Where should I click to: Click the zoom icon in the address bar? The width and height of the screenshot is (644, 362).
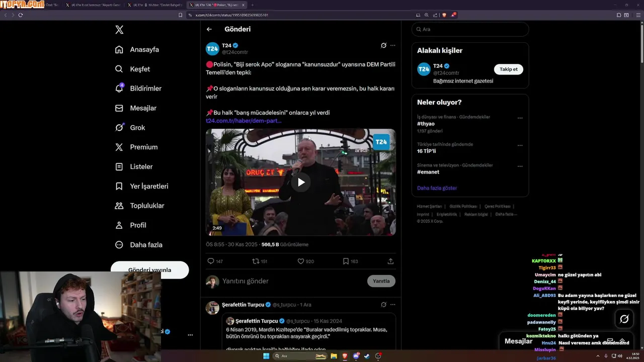[427, 15]
